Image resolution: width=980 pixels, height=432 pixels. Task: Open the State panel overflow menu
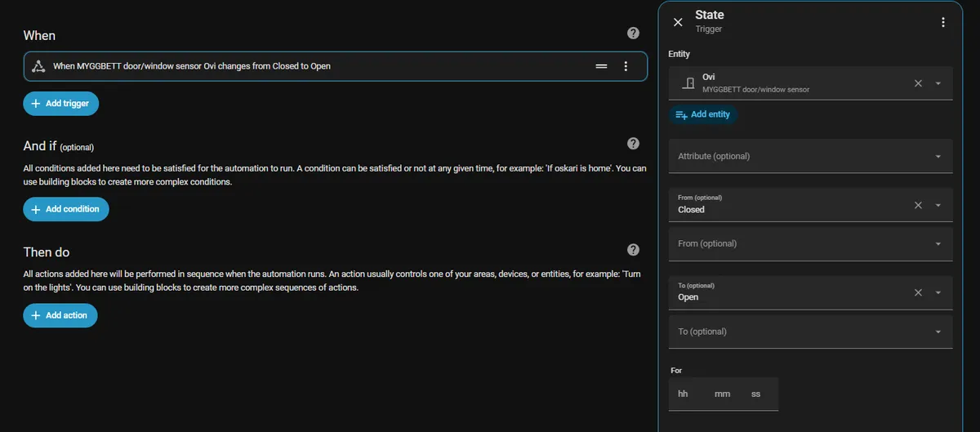point(943,22)
